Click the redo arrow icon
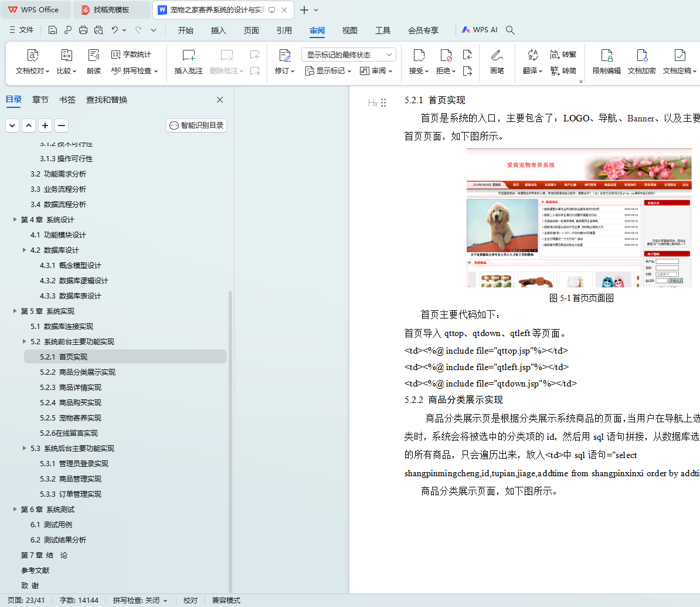The image size is (700, 607). tap(138, 30)
